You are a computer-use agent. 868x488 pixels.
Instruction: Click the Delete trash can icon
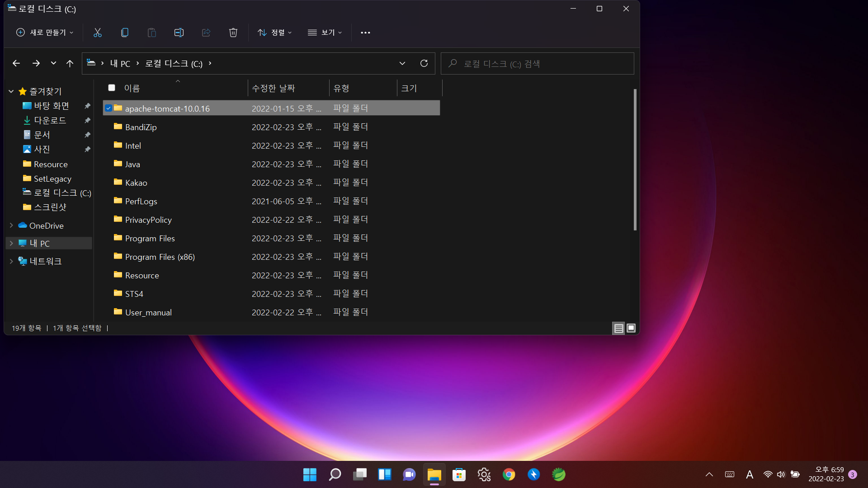[233, 33]
